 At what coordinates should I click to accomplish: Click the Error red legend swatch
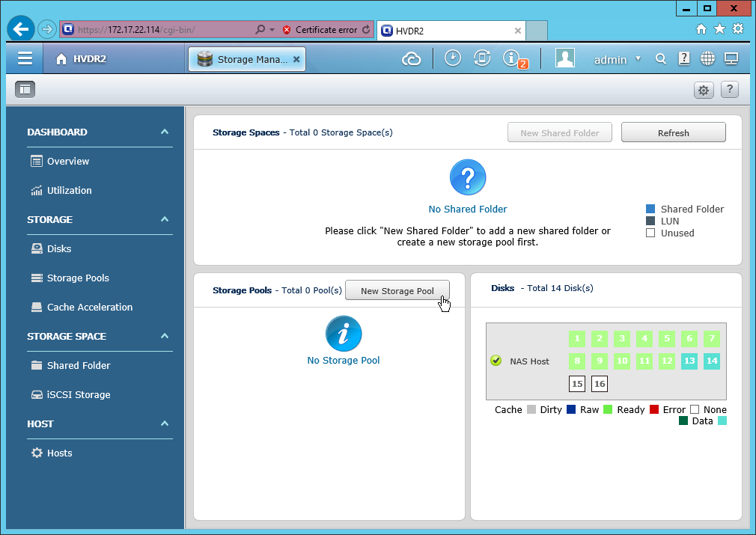[653, 409]
